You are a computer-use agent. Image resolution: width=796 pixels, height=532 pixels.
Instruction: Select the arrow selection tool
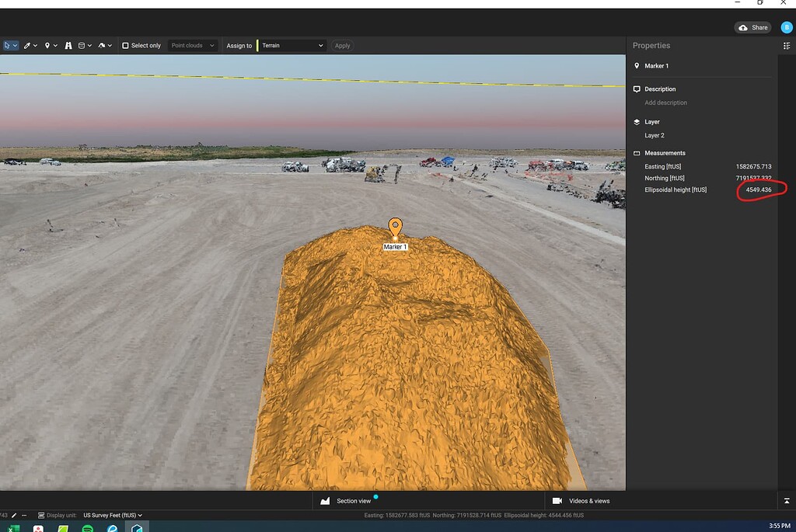(x=7, y=45)
